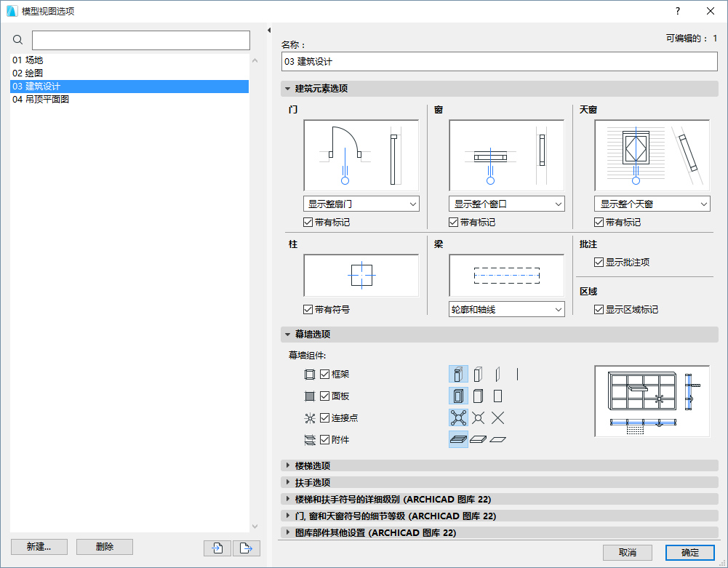Click the 确定 button
Image resolution: width=728 pixels, height=568 pixels.
click(689, 553)
